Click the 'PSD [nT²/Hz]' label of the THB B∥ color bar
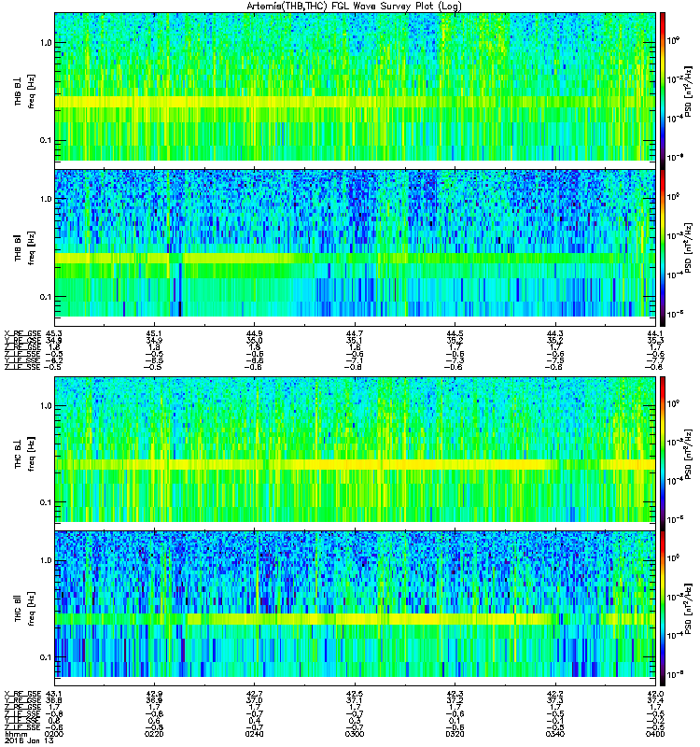Viewport: 700px width, 747px height. 688,247
